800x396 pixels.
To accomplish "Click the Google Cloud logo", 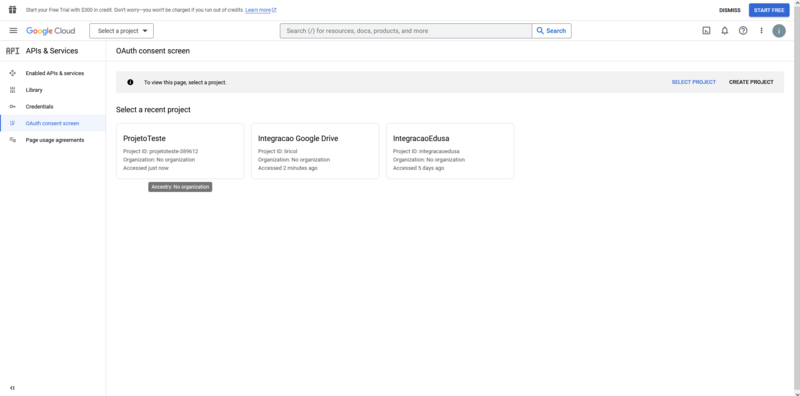I will (x=51, y=31).
